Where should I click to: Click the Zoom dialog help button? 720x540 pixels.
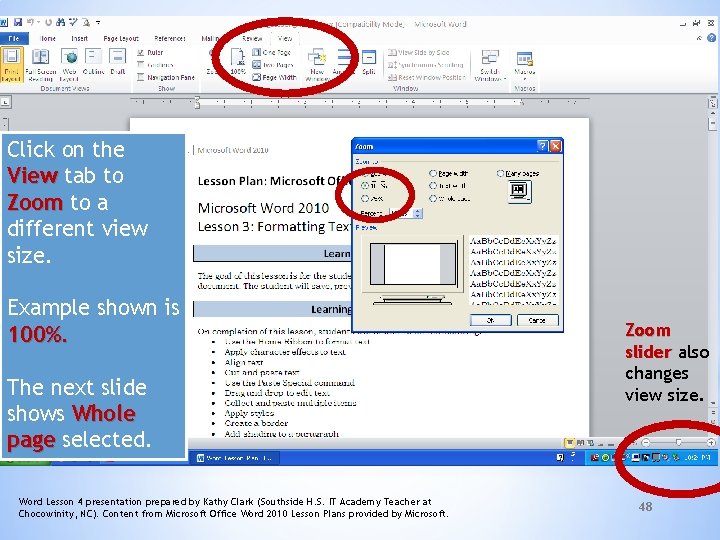[x=542, y=146]
